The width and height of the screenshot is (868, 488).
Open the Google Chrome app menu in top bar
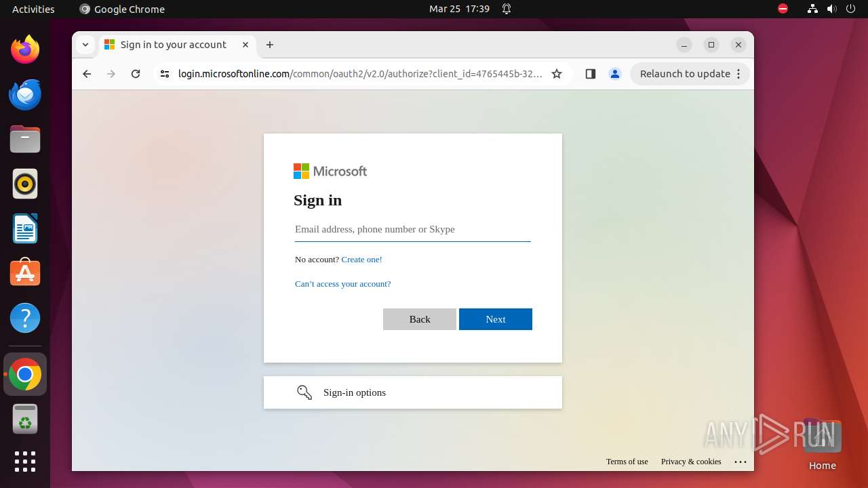(122, 9)
